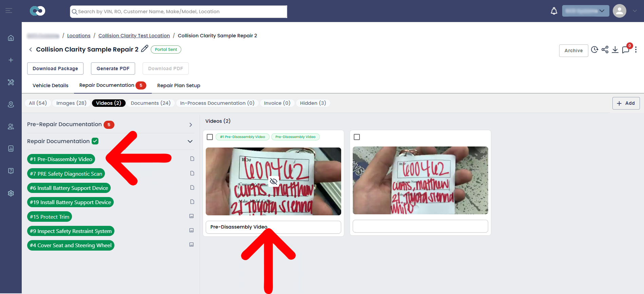644x294 pixels.
Task: Switch to the Vehicle Details tab
Action: tap(51, 85)
